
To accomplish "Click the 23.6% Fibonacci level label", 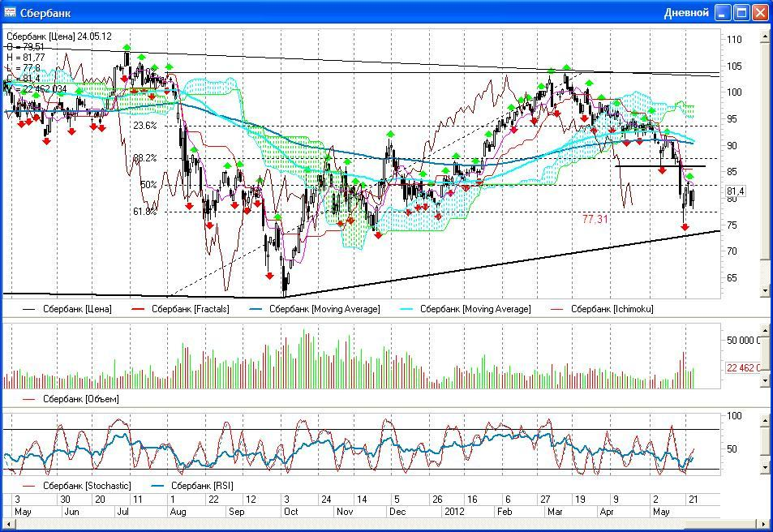I will (x=145, y=126).
